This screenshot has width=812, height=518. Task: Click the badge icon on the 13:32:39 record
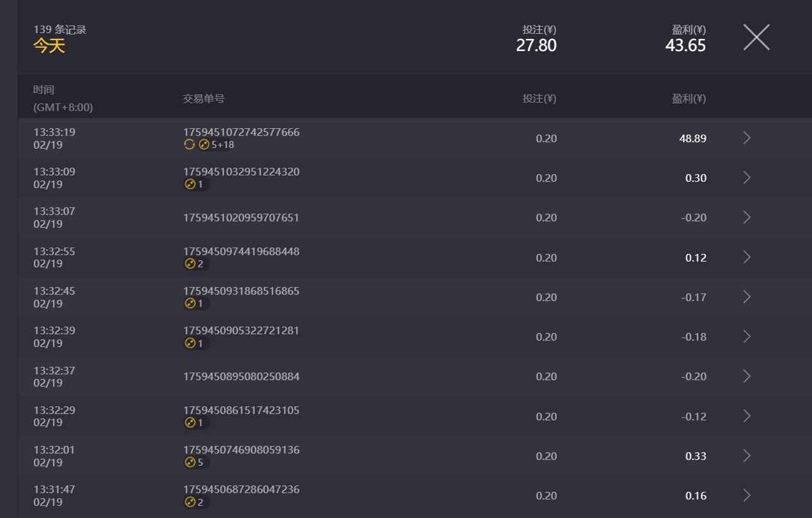[190, 343]
